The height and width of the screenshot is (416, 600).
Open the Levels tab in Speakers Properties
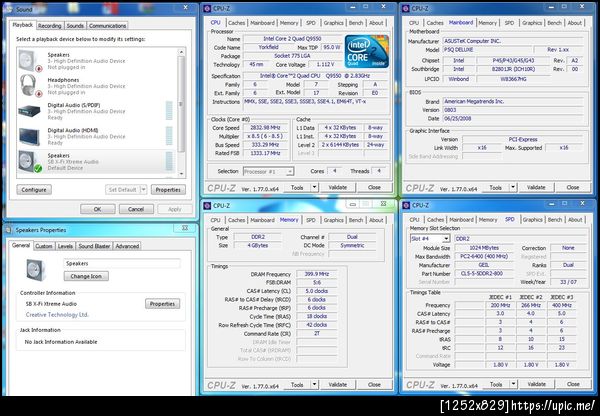tap(65, 245)
